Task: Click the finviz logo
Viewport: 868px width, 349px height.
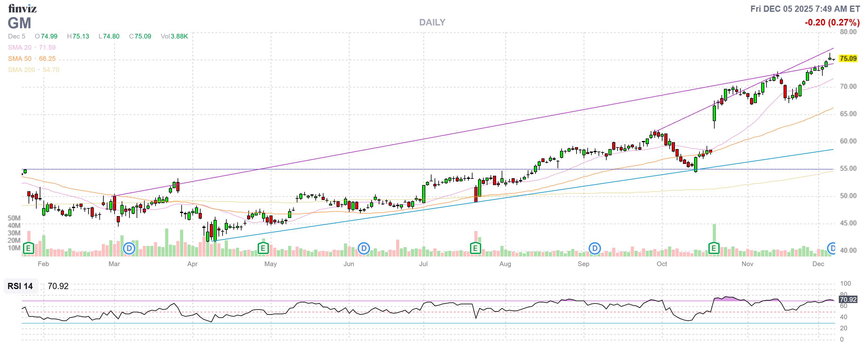Action: [22, 8]
